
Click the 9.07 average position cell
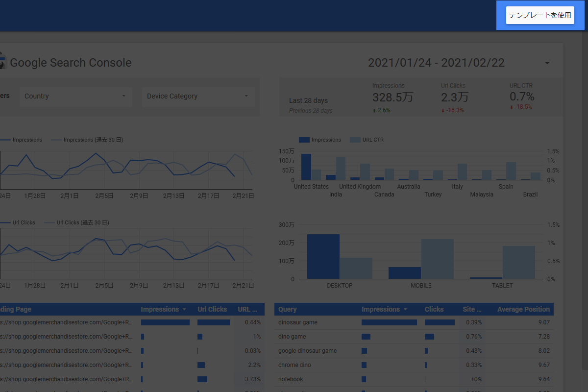coord(543,322)
